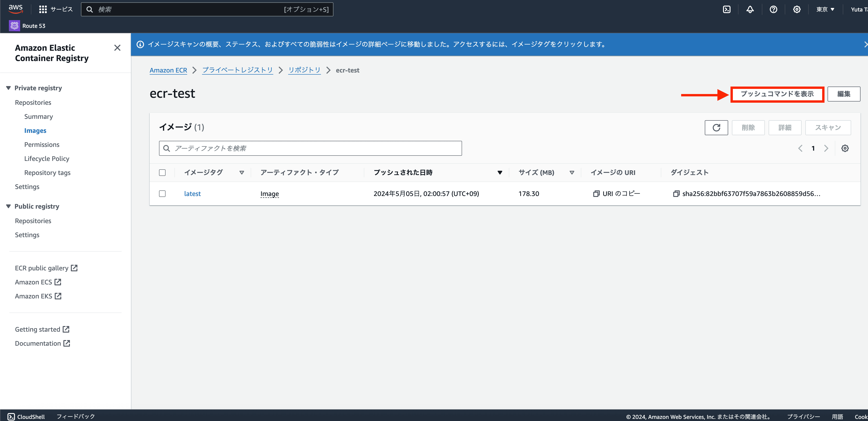868x421 pixels.
Task: Collapse the Private registry section
Action: tap(8, 88)
